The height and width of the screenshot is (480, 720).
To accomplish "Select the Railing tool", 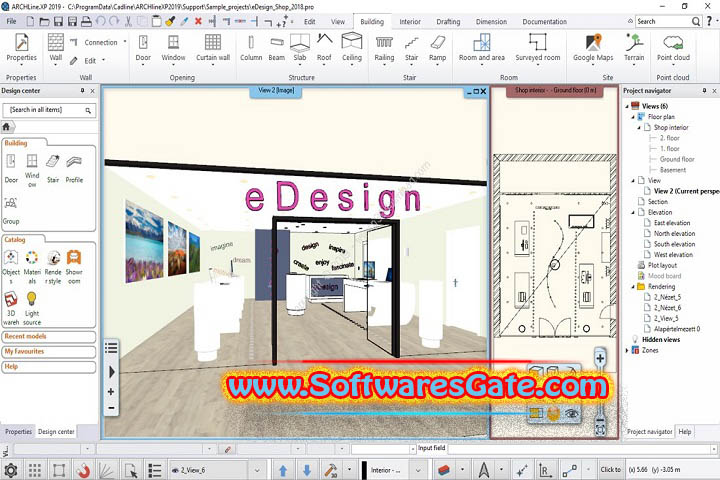I will (x=384, y=48).
